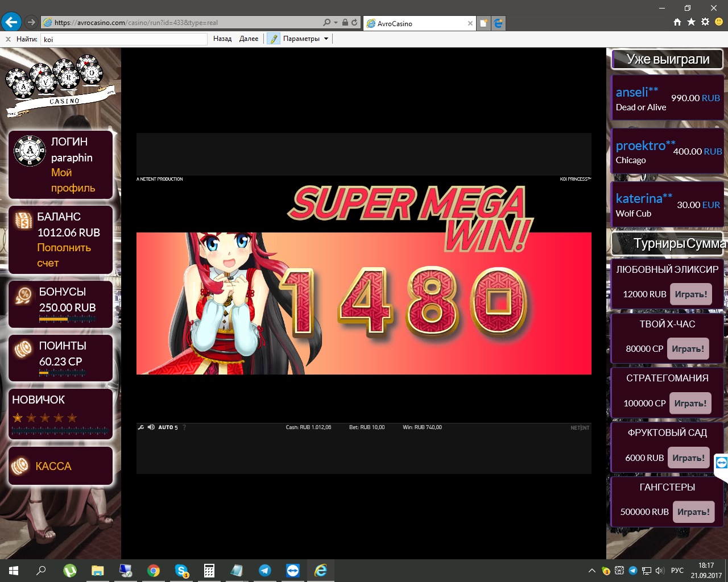Click the search magnifier in address bar
Image resolution: width=728 pixels, height=582 pixels.
pos(326,23)
